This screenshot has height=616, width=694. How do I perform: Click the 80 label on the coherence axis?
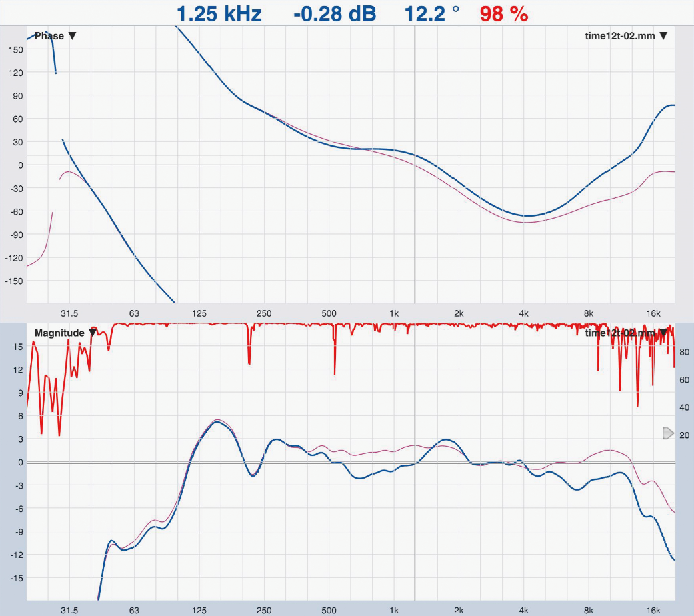coord(684,352)
